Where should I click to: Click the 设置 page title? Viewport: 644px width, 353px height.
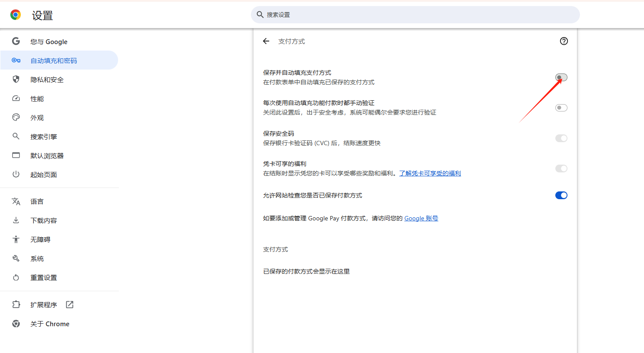pyautogui.click(x=42, y=16)
